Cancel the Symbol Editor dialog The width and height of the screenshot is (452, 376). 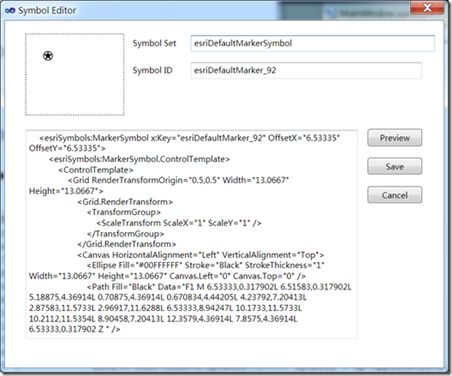point(395,195)
